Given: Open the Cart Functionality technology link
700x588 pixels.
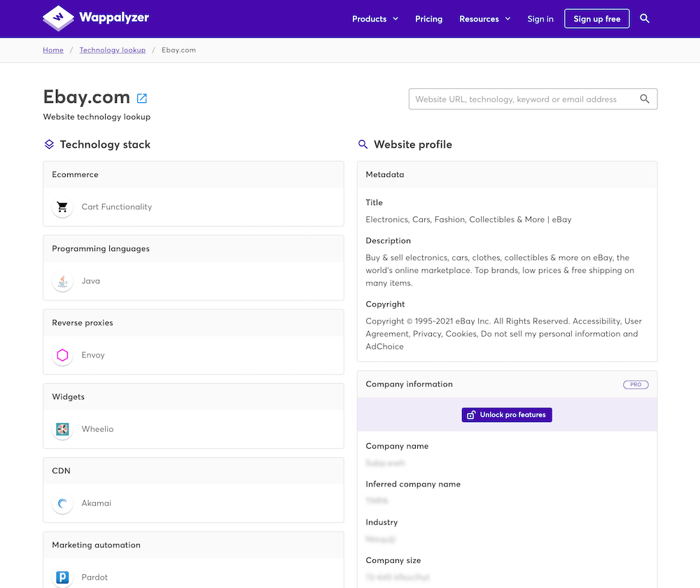Looking at the screenshot, I should (116, 206).
